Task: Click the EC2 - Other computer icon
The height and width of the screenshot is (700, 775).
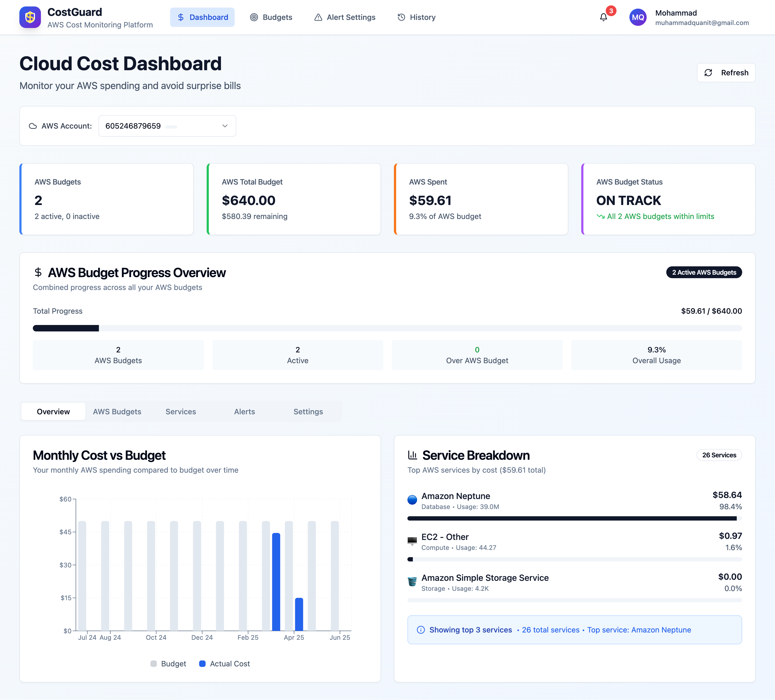Action: (x=412, y=541)
